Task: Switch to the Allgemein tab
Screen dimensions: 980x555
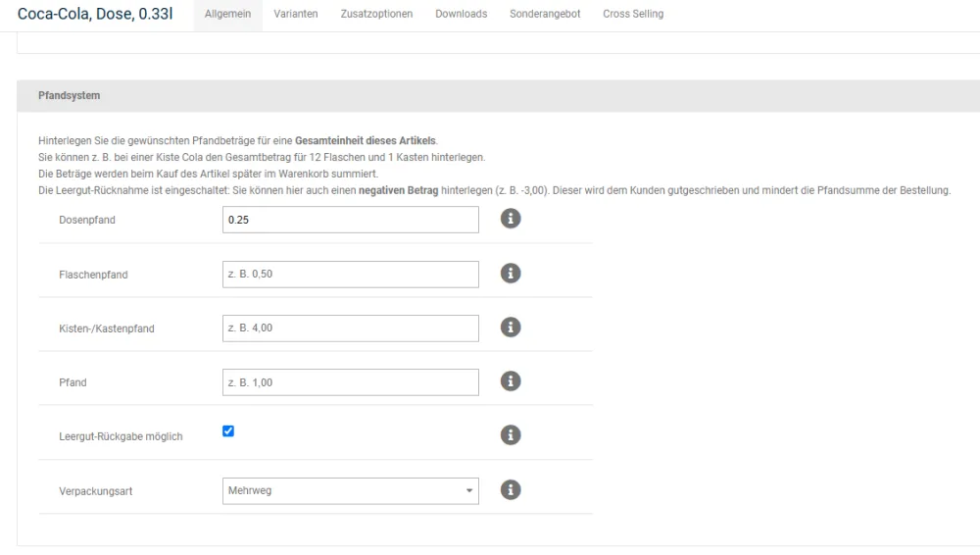Action: tap(227, 14)
